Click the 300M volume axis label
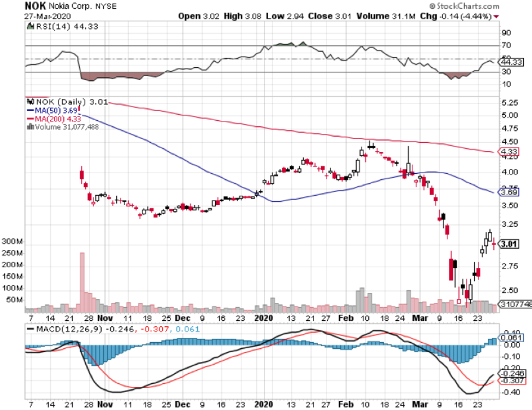Image resolution: width=532 pixels, height=410 pixels. (12, 242)
